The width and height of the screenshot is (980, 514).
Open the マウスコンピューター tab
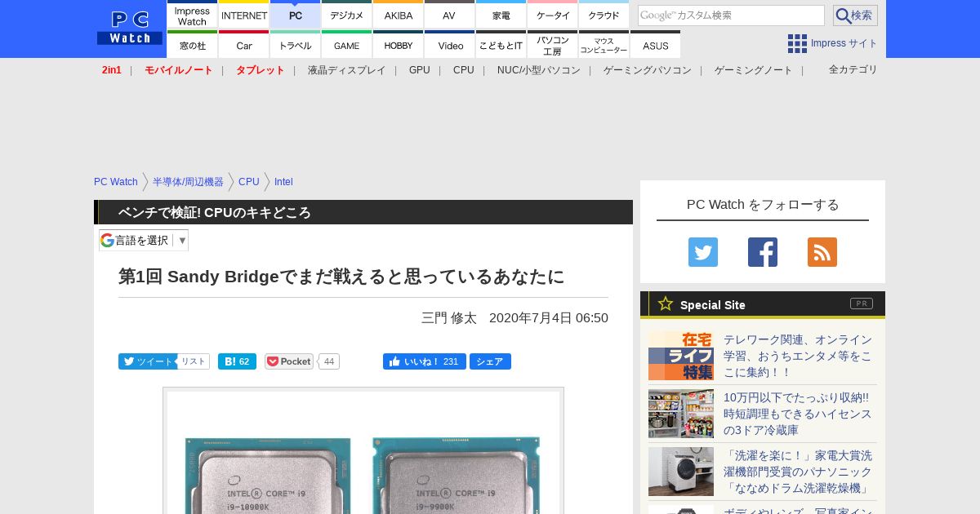[604, 44]
